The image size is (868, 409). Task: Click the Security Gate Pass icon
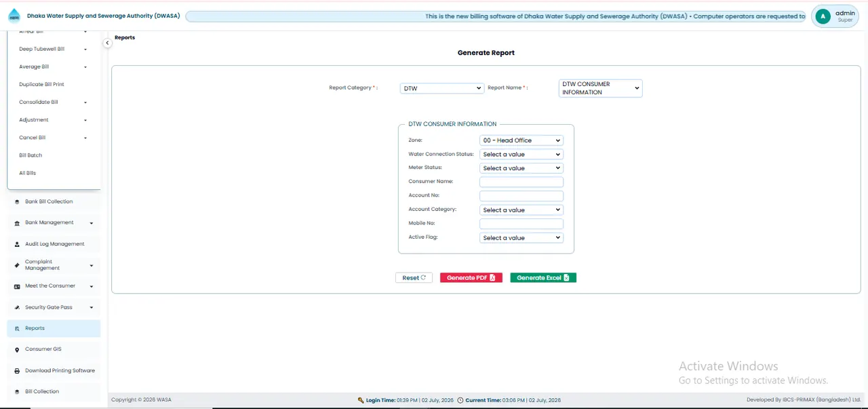point(18,307)
